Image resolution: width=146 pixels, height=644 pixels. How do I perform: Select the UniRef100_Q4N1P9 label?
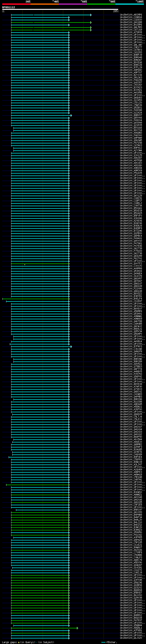[131, 352]
